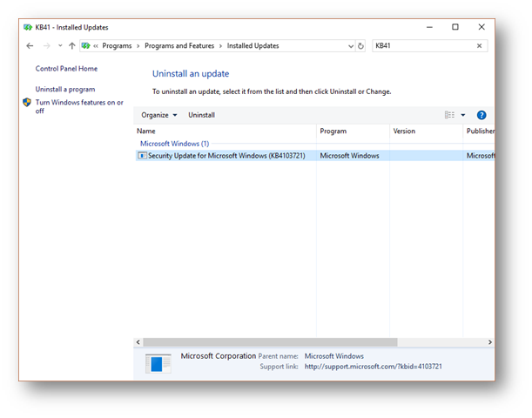This screenshot has width=532, height=418.
Task: Click the Microsoft Corporation text in details pane
Action: (219, 356)
